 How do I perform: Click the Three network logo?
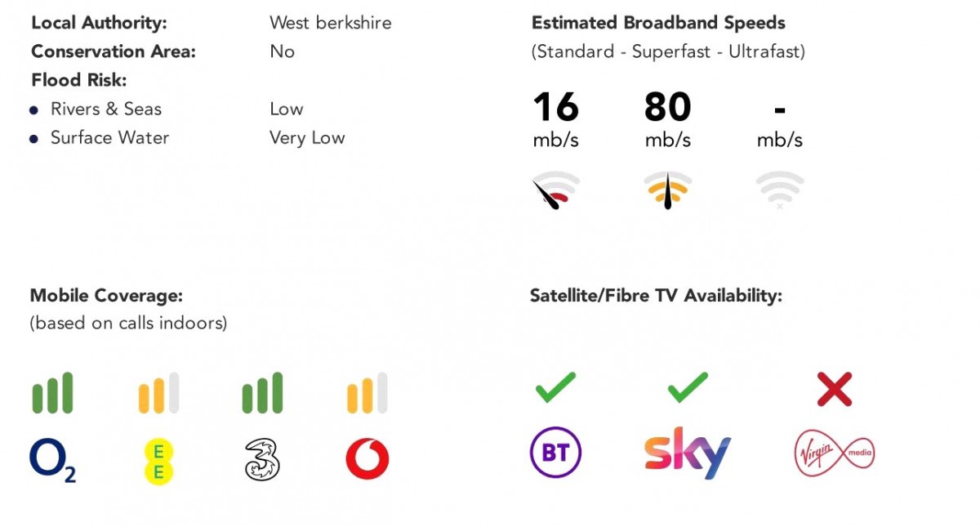pos(262,460)
